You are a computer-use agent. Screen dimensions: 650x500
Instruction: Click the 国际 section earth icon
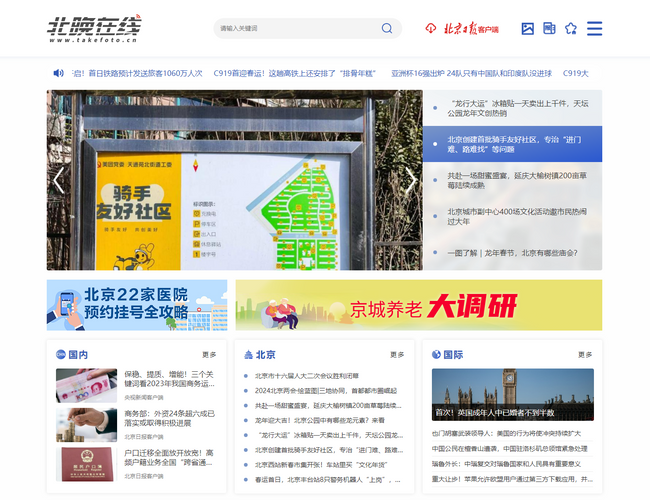[x=436, y=354]
